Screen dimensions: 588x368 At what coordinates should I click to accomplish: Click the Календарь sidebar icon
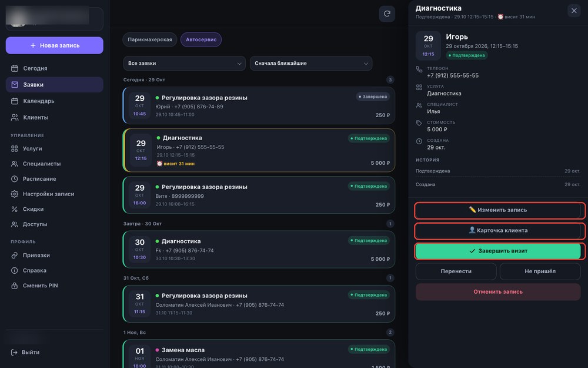point(15,101)
